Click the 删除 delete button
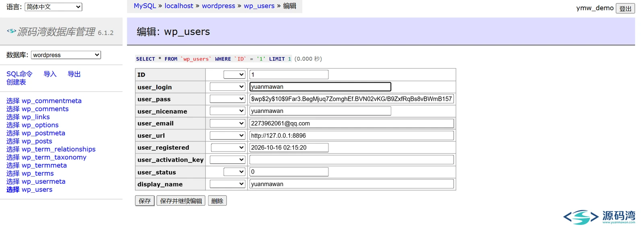 tap(217, 201)
